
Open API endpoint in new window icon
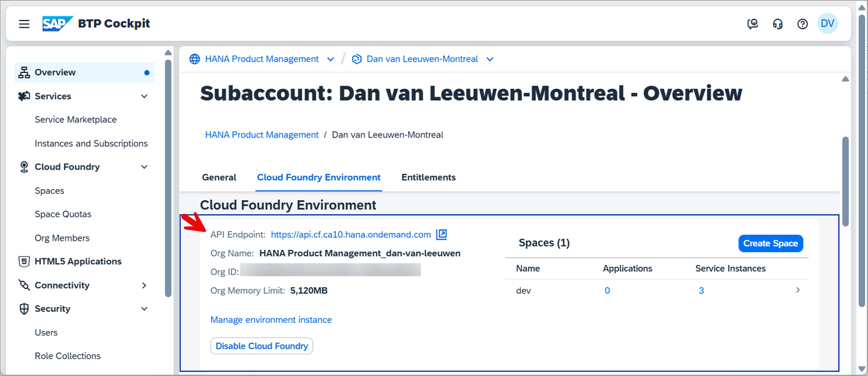pyautogui.click(x=441, y=234)
